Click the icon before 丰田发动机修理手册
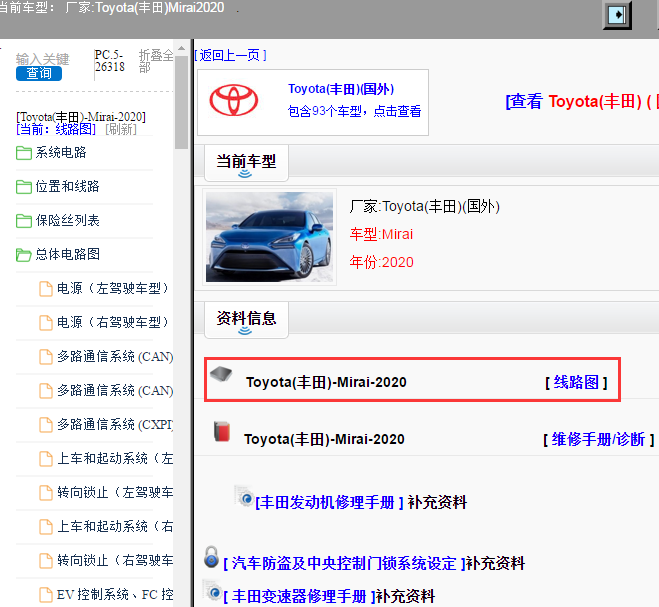The height and width of the screenshot is (607, 659). [244, 496]
